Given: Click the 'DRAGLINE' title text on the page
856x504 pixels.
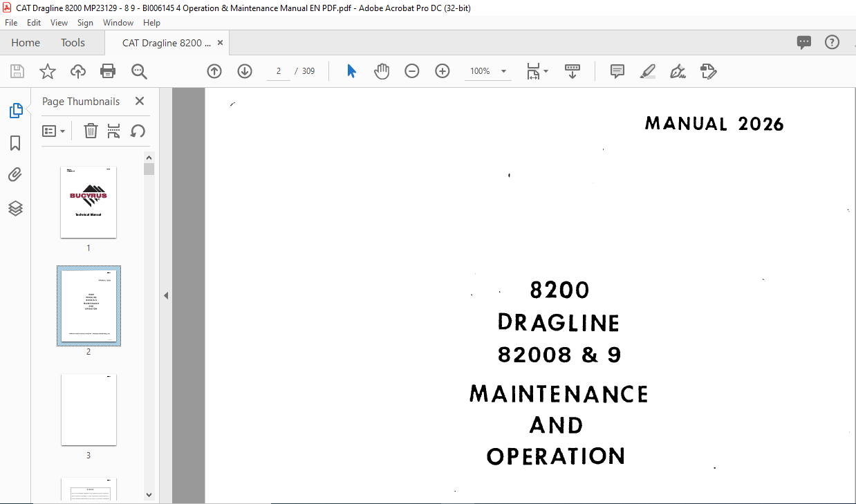Looking at the screenshot, I should [559, 323].
